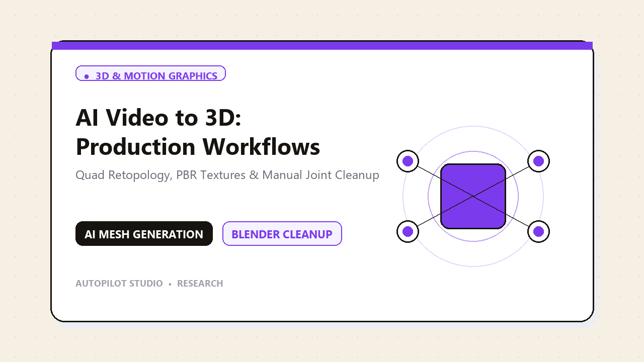Click the Blender Cleanup pill
The image size is (644, 362).
pos(282,234)
